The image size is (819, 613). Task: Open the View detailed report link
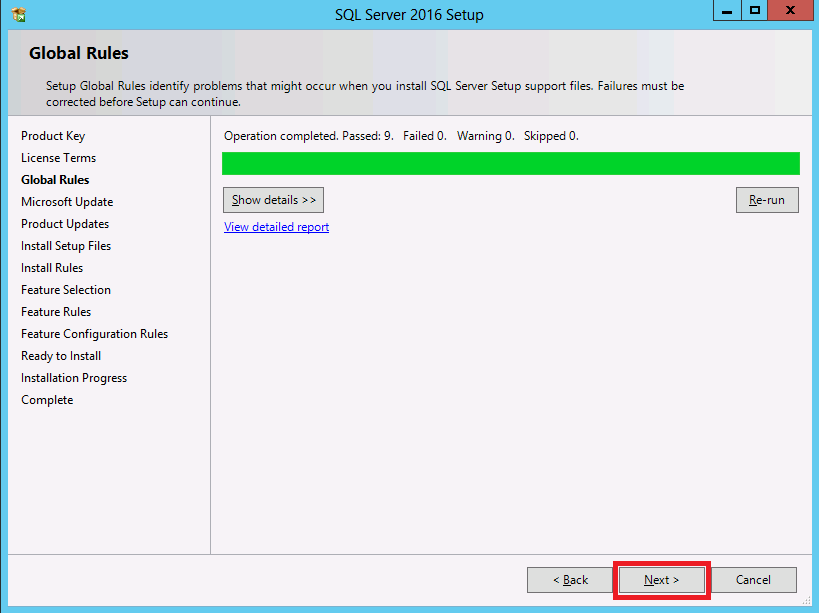point(276,227)
